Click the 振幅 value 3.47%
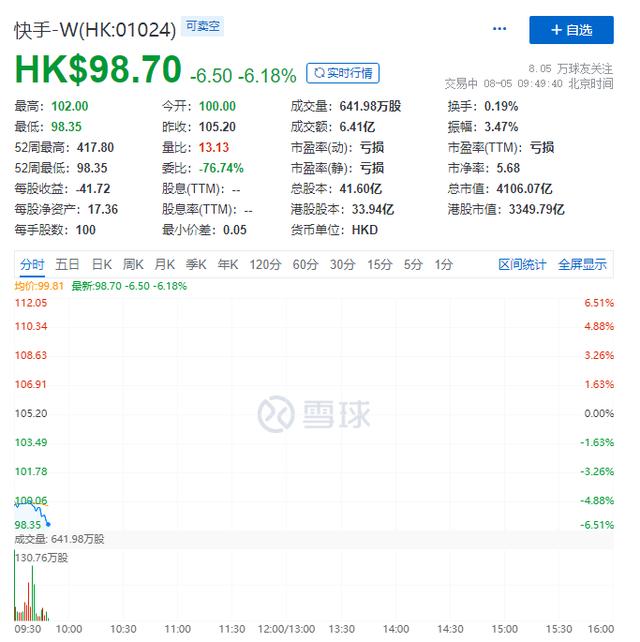The height and width of the screenshot is (642, 640). click(501, 127)
